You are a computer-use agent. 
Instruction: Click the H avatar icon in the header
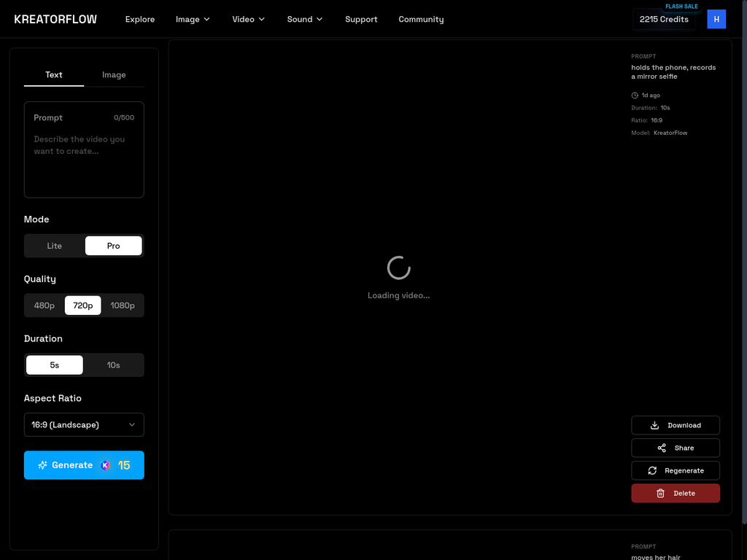point(716,19)
